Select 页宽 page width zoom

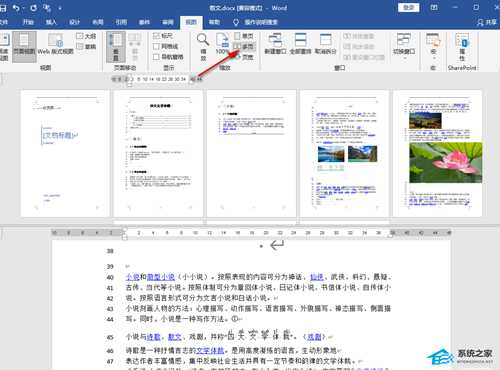(244, 57)
